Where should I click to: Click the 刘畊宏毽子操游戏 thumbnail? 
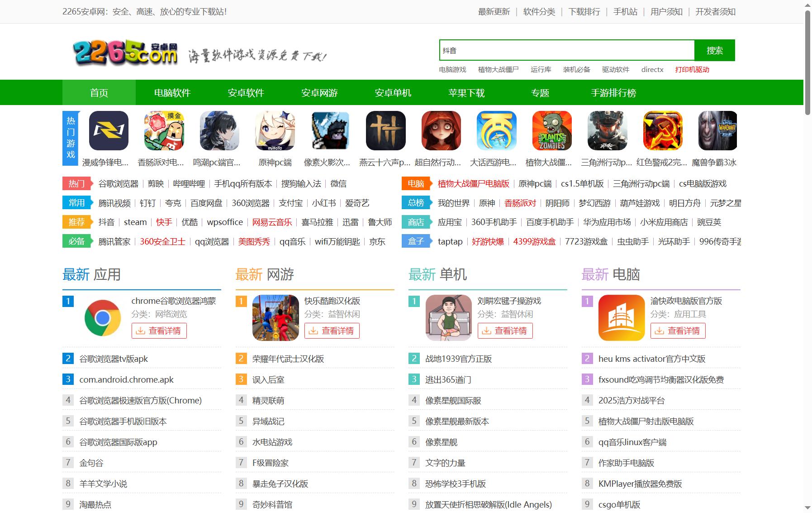click(449, 318)
